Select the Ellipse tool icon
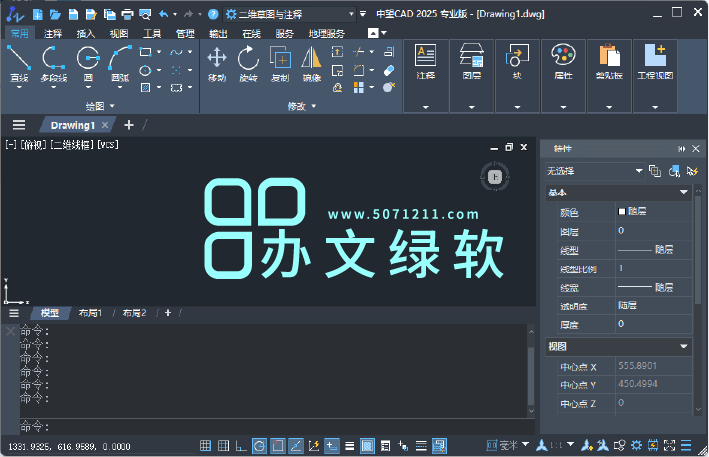Image resolution: width=709 pixels, height=457 pixels. (x=145, y=70)
